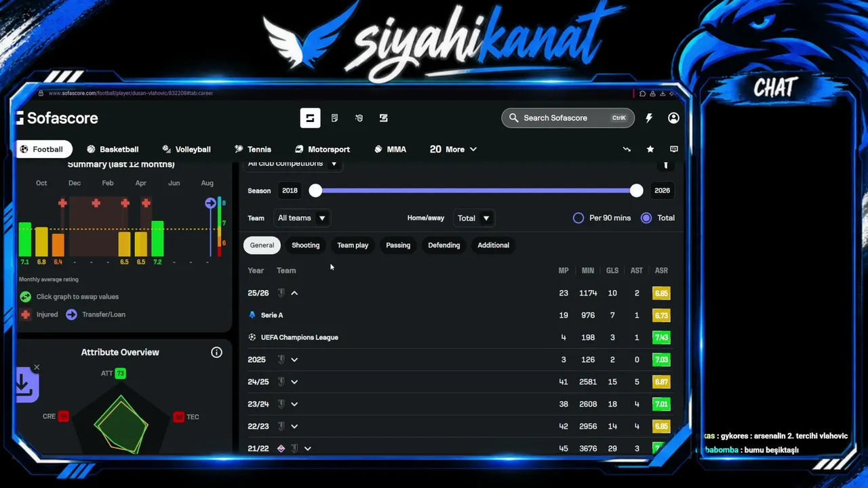The image size is (868, 488).
Task: Expand the 22/23 season row
Action: (294, 426)
